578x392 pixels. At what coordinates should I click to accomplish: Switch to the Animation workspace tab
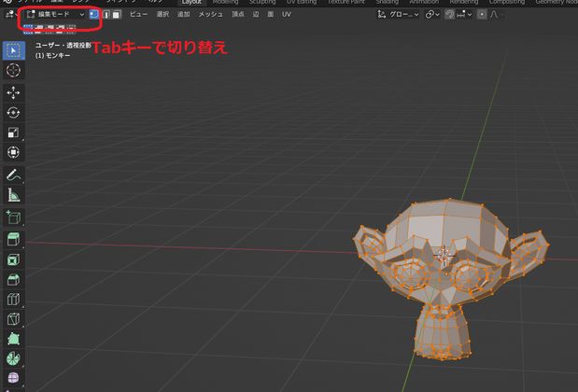[x=424, y=2]
